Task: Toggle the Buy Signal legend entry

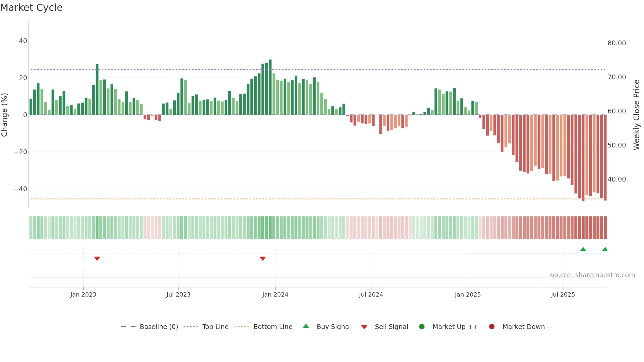Action: click(327, 327)
